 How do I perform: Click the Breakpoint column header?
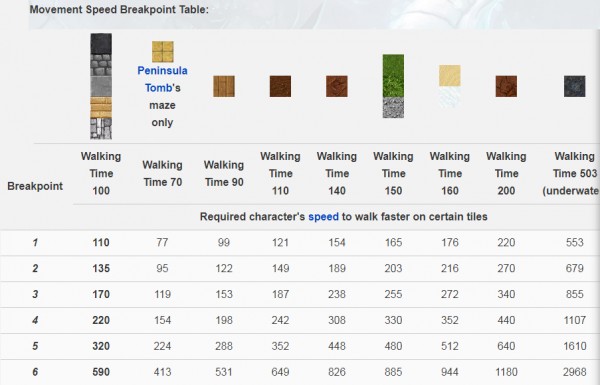[35, 186]
